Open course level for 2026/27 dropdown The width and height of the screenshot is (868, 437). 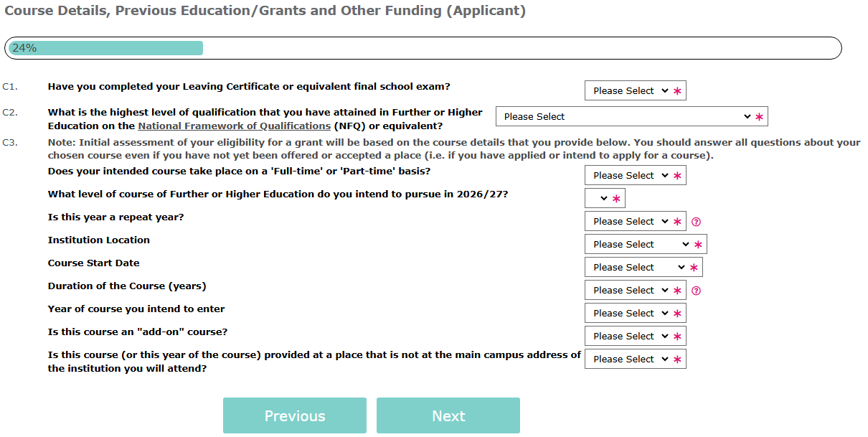coord(600,199)
